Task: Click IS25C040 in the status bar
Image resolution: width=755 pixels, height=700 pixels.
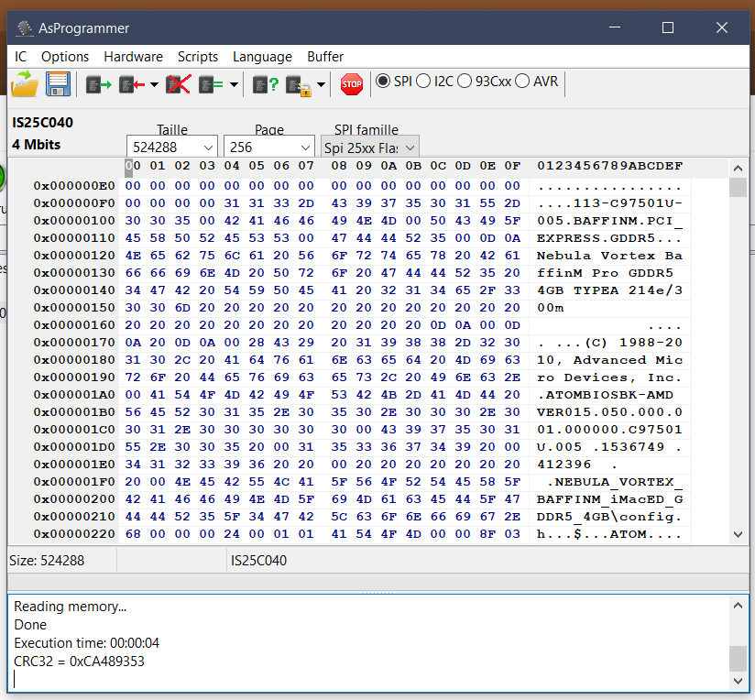Action: click(x=259, y=561)
